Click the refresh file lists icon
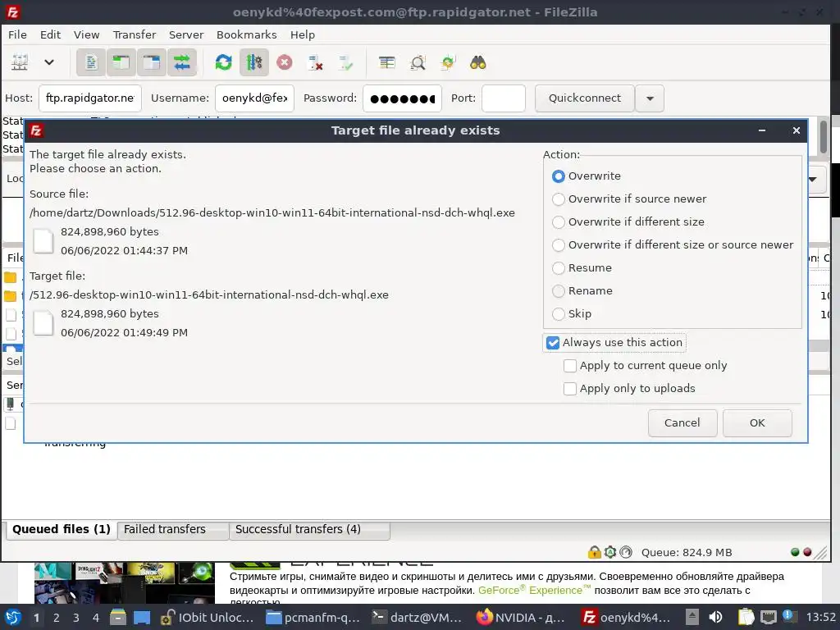This screenshot has width=840, height=630. tap(223, 62)
